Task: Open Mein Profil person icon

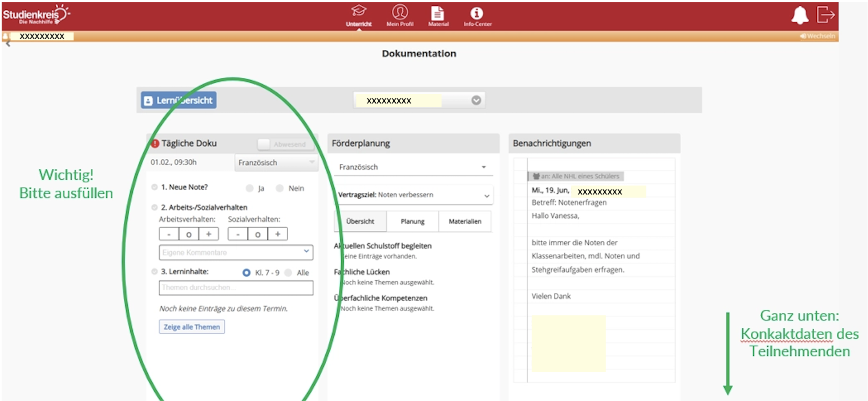Action: tap(400, 12)
